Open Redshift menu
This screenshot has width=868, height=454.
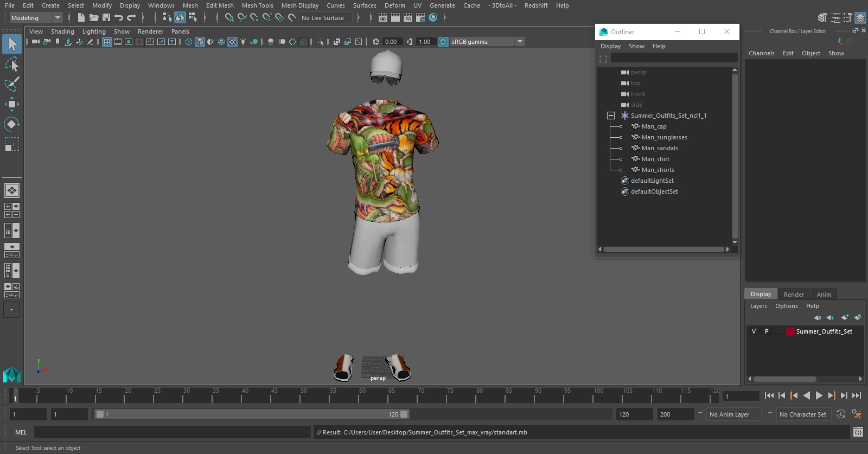(536, 5)
